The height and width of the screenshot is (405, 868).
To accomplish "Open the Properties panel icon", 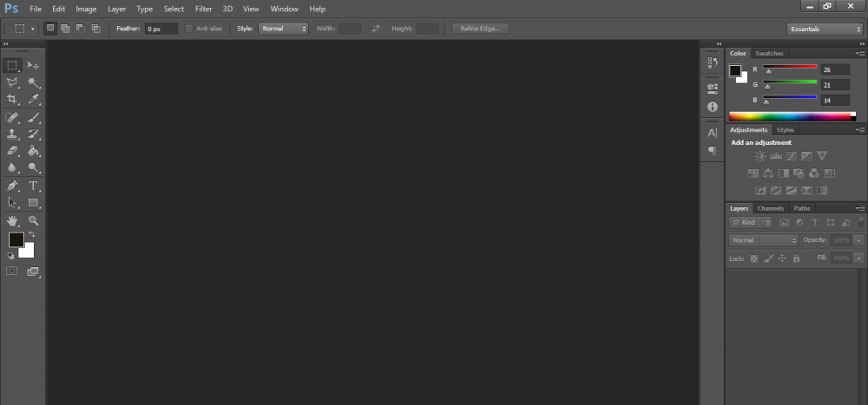I will point(713,88).
